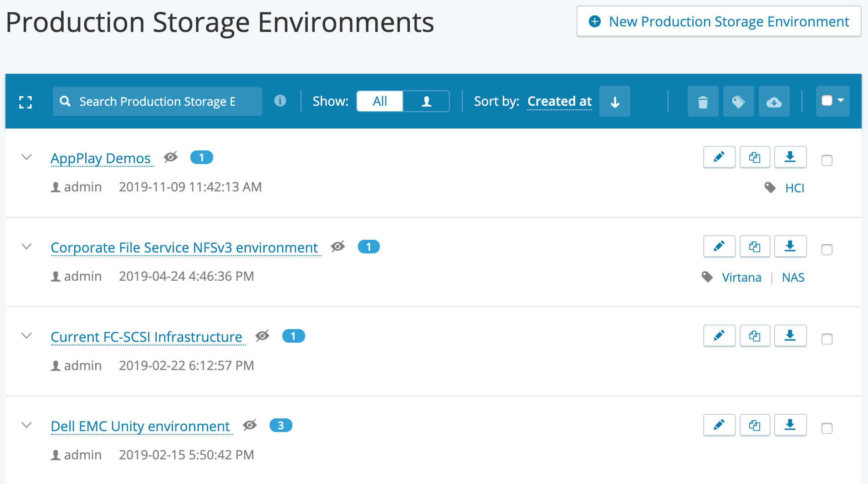Expand Current FC-SCSI Infrastructure row

point(27,336)
